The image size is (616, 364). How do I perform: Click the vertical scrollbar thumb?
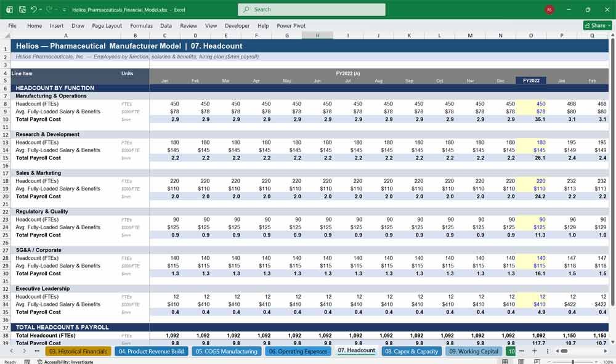[x=612, y=172]
